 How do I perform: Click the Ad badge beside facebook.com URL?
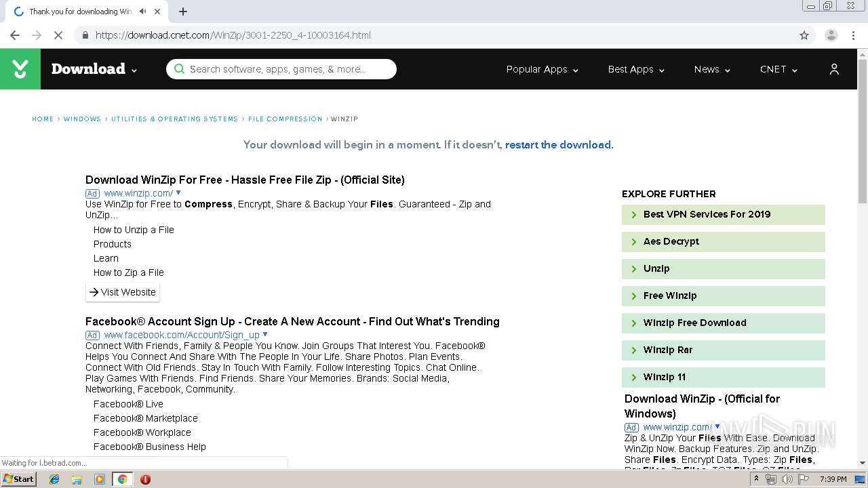coord(92,335)
